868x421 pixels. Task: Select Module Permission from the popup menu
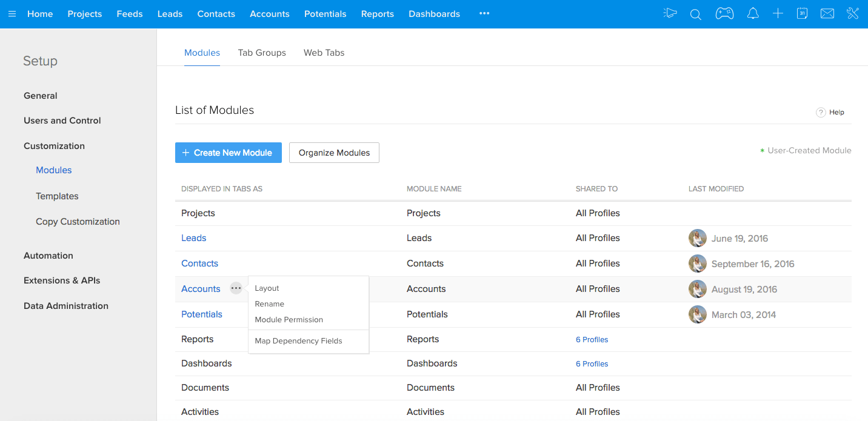point(289,320)
